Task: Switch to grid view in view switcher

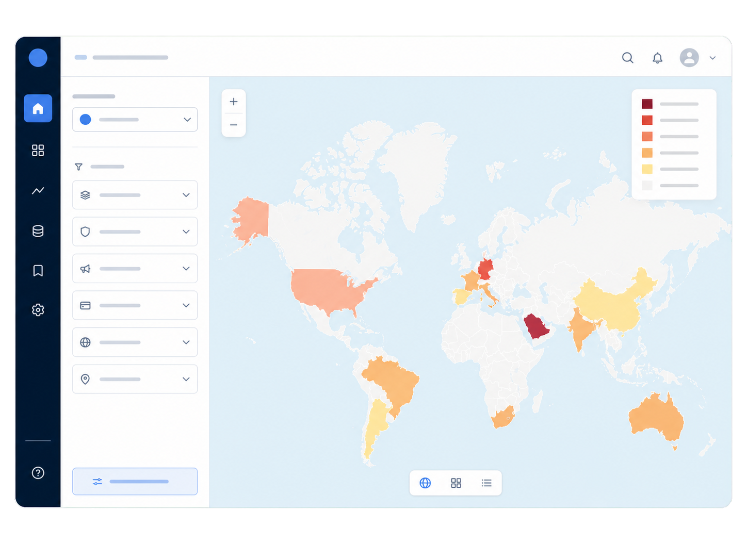Action: click(x=456, y=483)
